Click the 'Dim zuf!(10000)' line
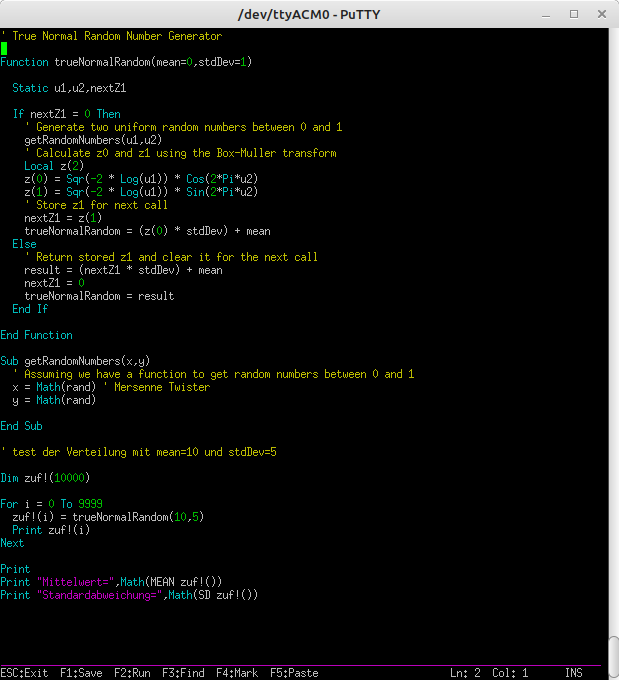 [x=45, y=478]
